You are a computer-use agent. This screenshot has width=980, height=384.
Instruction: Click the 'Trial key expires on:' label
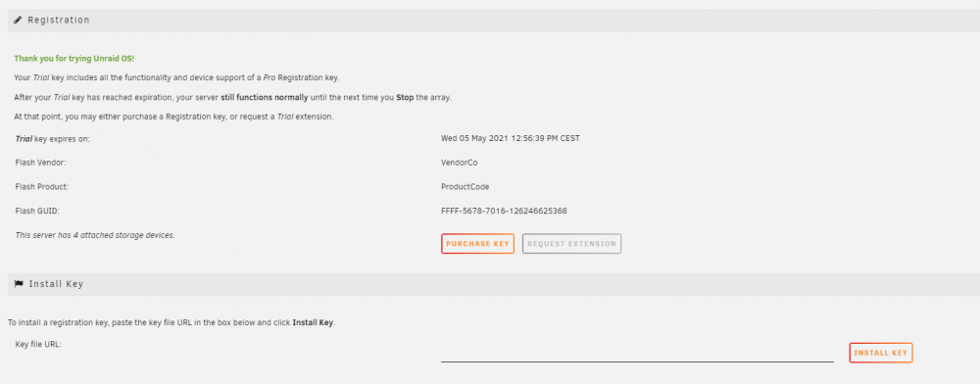pyautogui.click(x=53, y=139)
